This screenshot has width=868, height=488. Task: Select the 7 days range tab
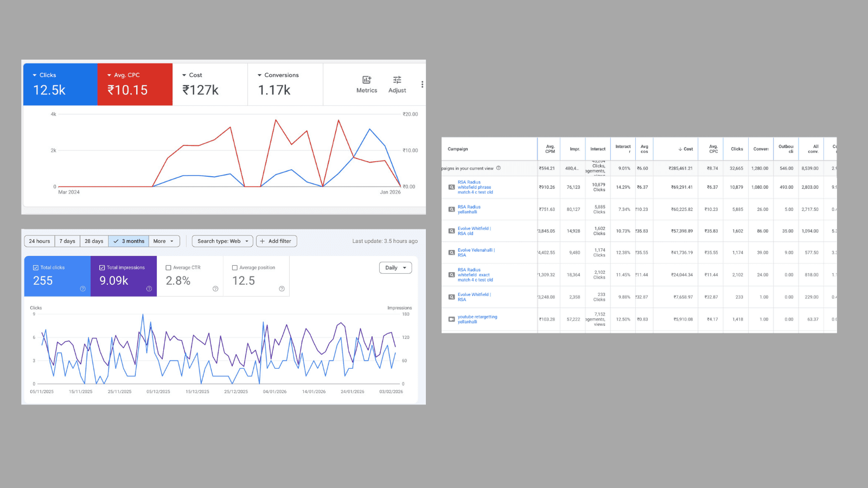pos(67,241)
